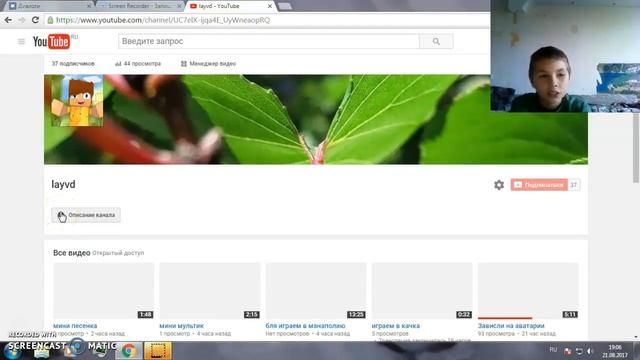Screen dimensions: 640x360
Task: Open Chrome from the taskbar
Action: pyautogui.click(x=129, y=351)
